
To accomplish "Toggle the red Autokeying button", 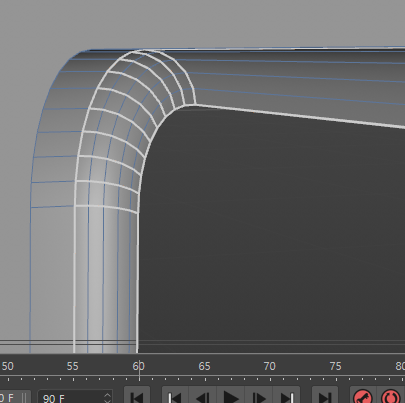I will pyautogui.click(x=391, y=397).
